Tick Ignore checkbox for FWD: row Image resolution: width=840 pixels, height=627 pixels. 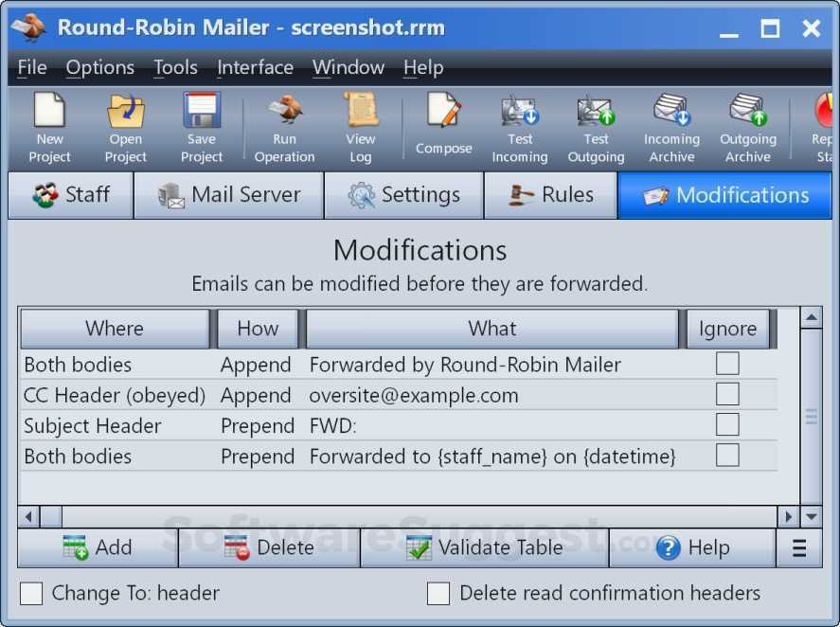(727, 424)
